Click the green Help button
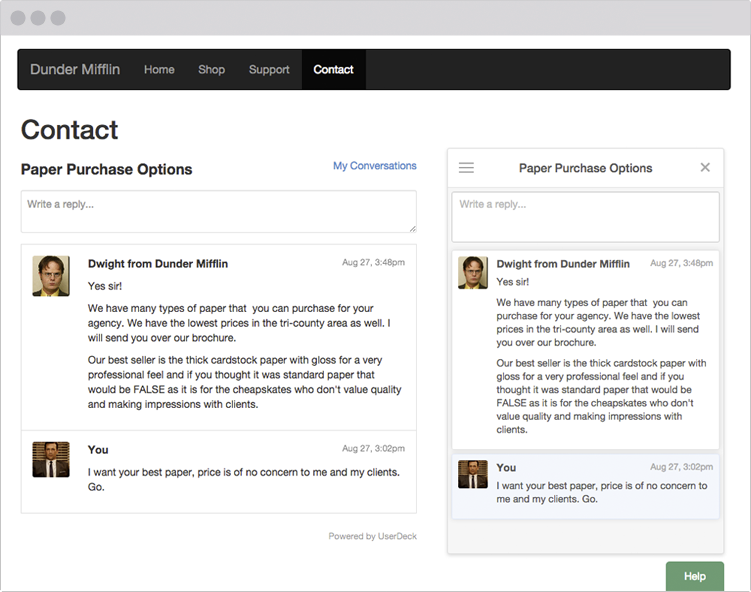Image resolution: width=751 pixels, height=592 pixels. tap(694, 576)
